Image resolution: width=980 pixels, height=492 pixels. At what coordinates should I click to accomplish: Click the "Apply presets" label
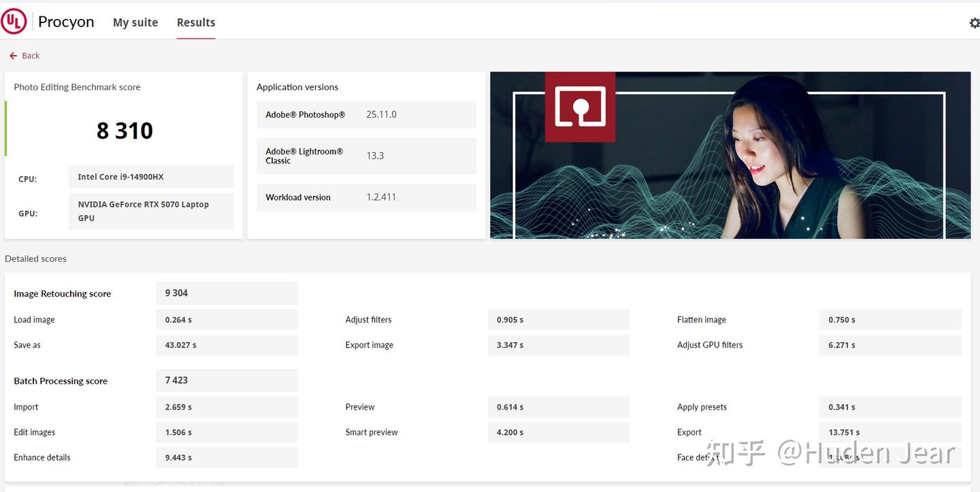[x=702, y=407]
